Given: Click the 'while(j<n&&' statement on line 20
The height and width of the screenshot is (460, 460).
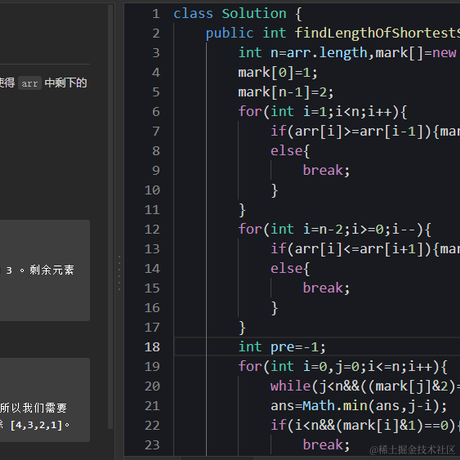Looking at the screenshot, I should (315, 386).
